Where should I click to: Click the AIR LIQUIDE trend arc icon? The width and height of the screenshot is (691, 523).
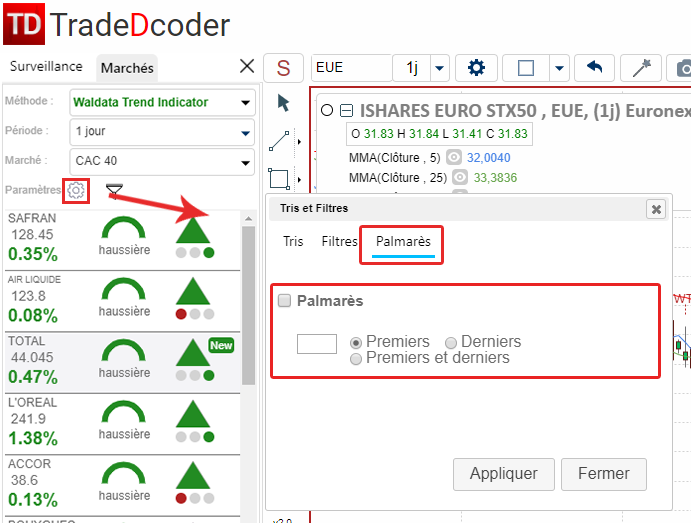point(123,289)
